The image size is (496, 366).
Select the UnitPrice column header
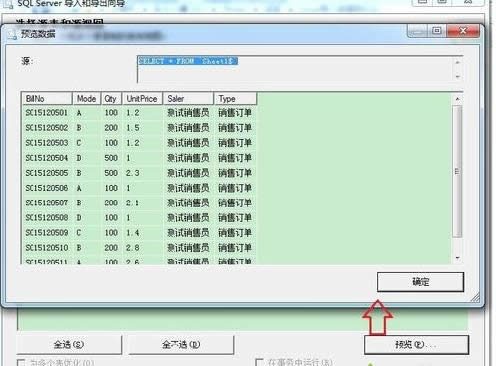coord(142,99)
